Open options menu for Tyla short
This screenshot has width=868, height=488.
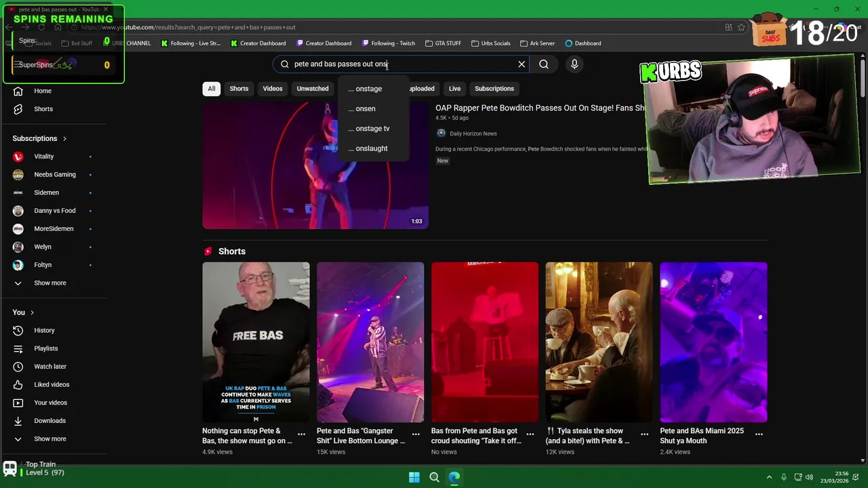click(x=645, y=434)
